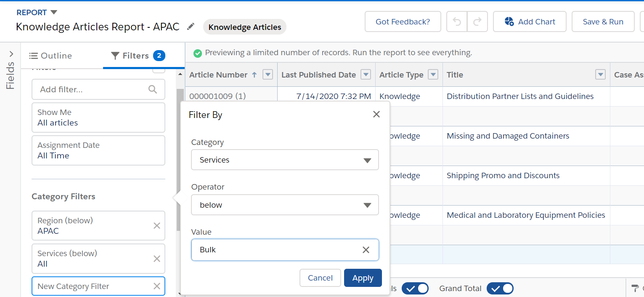Remove the Services category filter
644x297 pixels.
click(157, 259)
